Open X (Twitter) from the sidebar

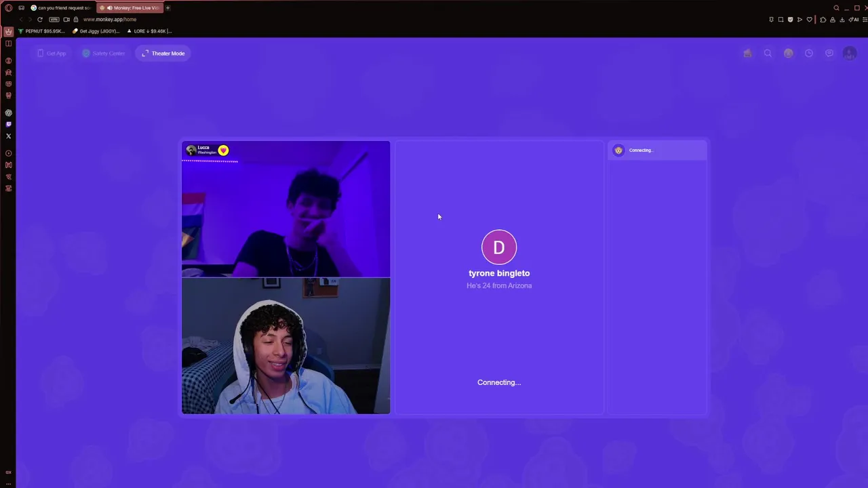pyautogui.click(x=8, y=136)
